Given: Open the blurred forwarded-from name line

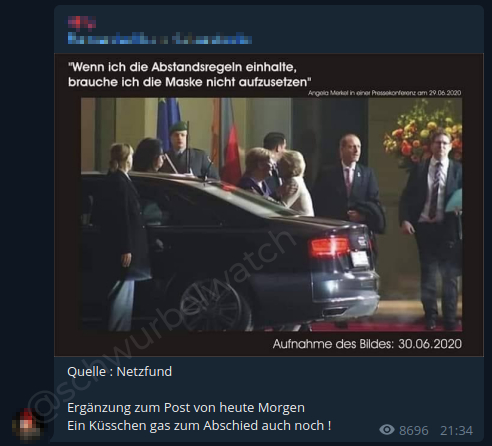Looking at the screenshot, I should [160, 39].
